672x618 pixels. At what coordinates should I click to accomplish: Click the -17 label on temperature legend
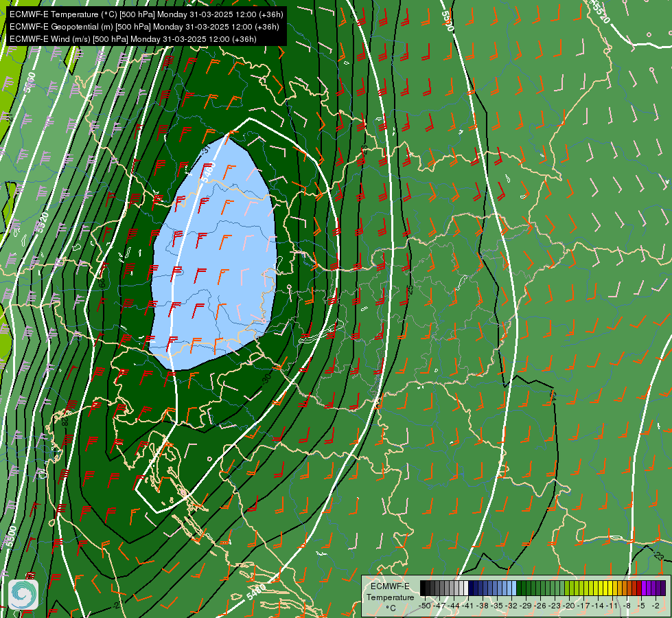[583, 606]
